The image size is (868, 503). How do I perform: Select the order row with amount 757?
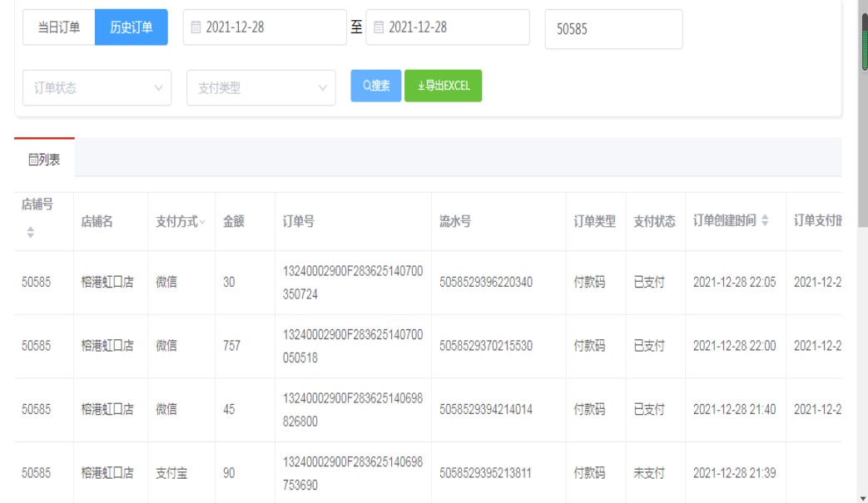click(231, 346)
